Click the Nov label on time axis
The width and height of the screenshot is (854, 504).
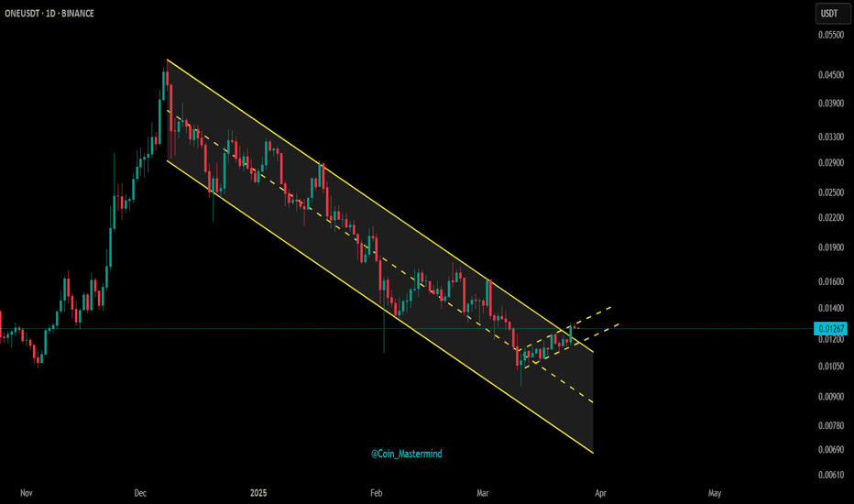(27, 493)
